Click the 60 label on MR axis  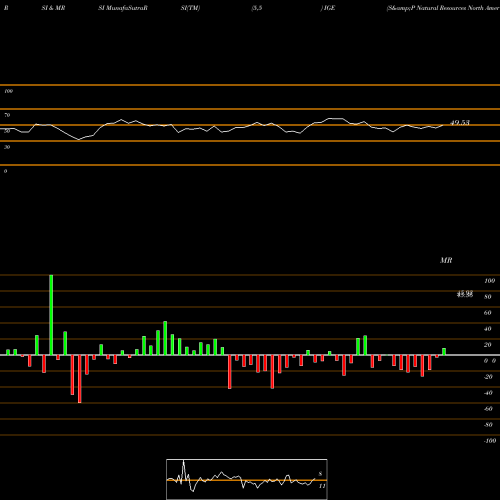(x=488, y=313)
